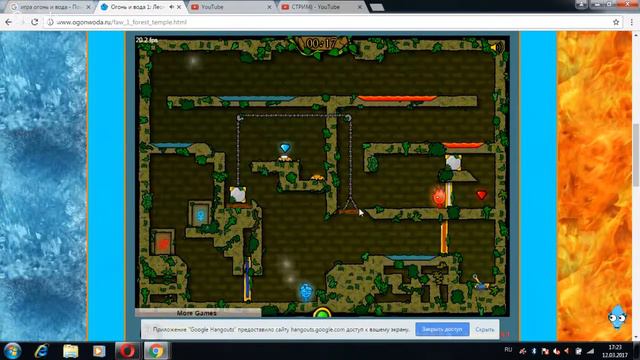Click the green round pause button at bottom
The image size is (640, 360).
pyautogui.click(x=322, y=313)
